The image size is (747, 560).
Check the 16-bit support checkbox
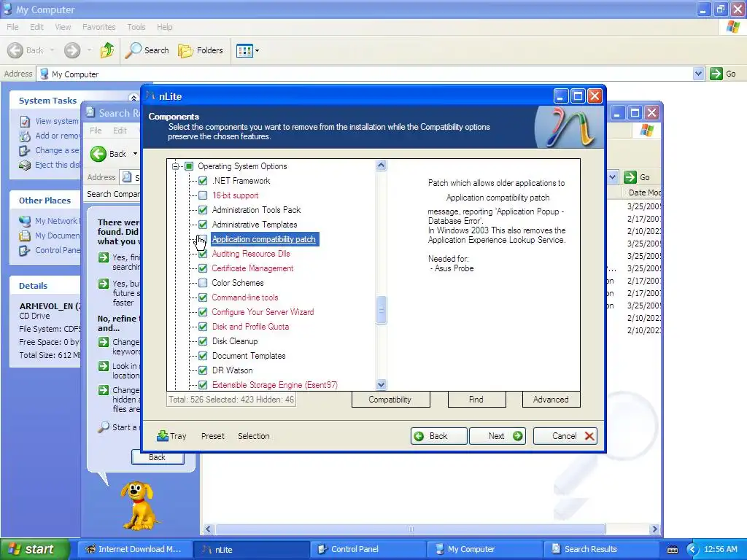(203, 195)
